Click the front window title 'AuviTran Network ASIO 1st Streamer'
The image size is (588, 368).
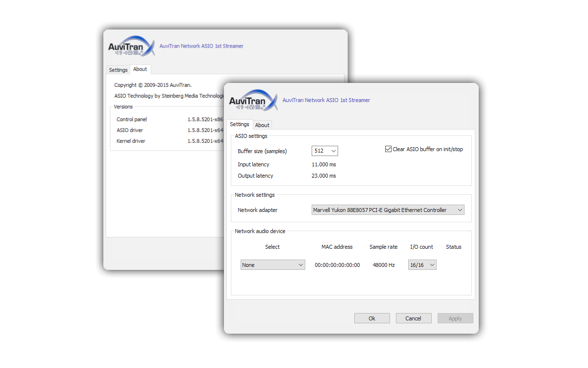[326, 100]
